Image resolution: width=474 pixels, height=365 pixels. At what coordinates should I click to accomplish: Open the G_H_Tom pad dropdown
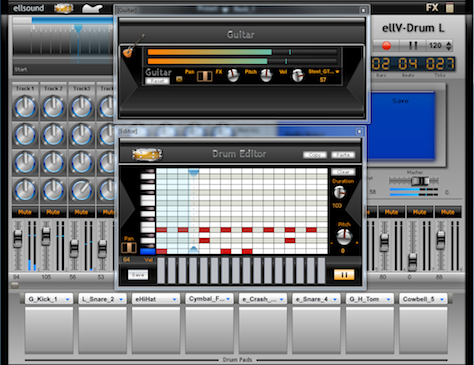[388, 299]
